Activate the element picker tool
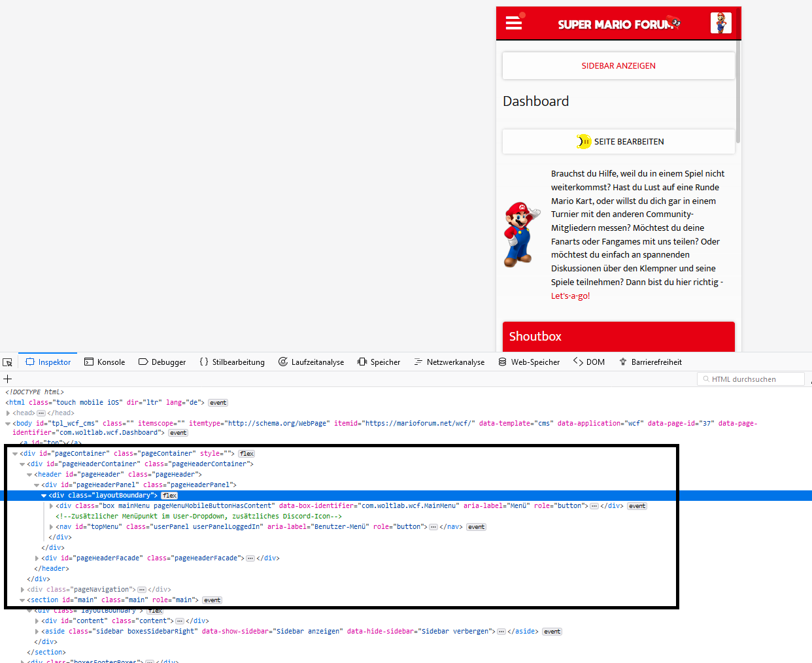 pos(8,362)
